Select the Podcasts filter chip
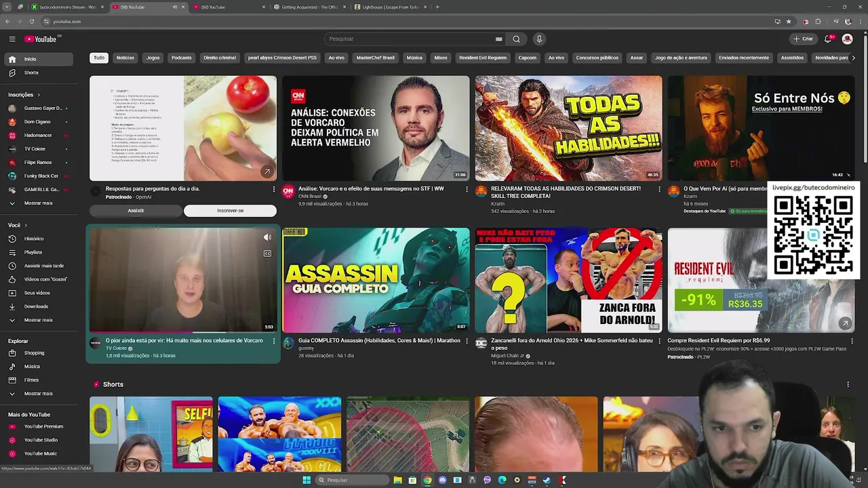This screenshot has height=488, width=868. pos(182,58)
